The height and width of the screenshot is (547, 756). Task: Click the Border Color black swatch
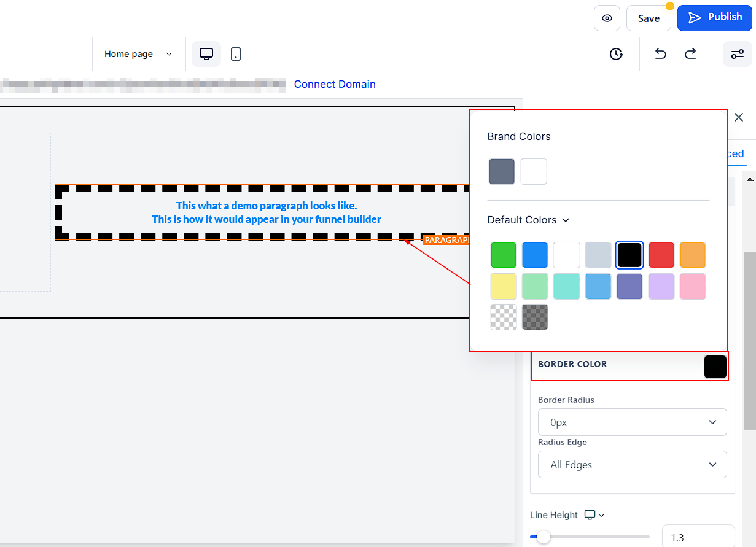(715, 367)
